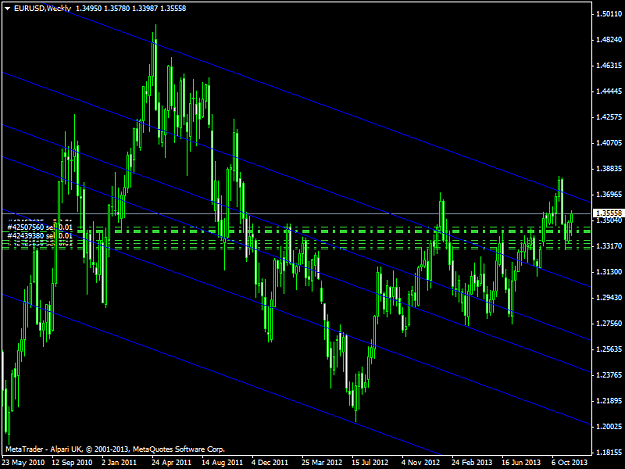Click the 24 Apr 2011 date label

coord(171,463)
